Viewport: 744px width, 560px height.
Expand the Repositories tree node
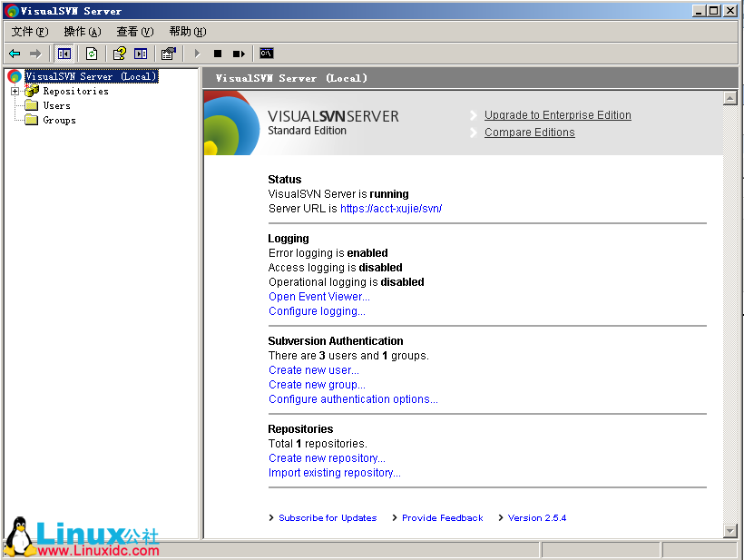pos(15,91)
